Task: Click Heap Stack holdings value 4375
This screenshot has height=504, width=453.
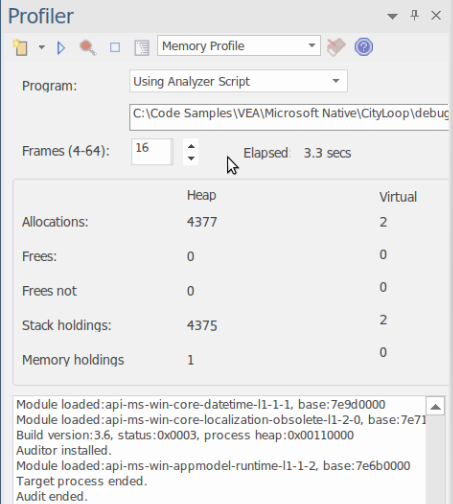Action: pos(202,325)
